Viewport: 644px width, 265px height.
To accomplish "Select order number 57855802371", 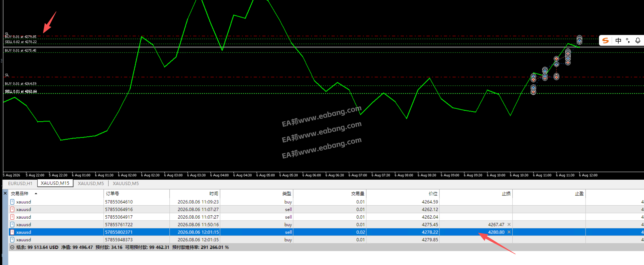I will (x=119, y=232).
